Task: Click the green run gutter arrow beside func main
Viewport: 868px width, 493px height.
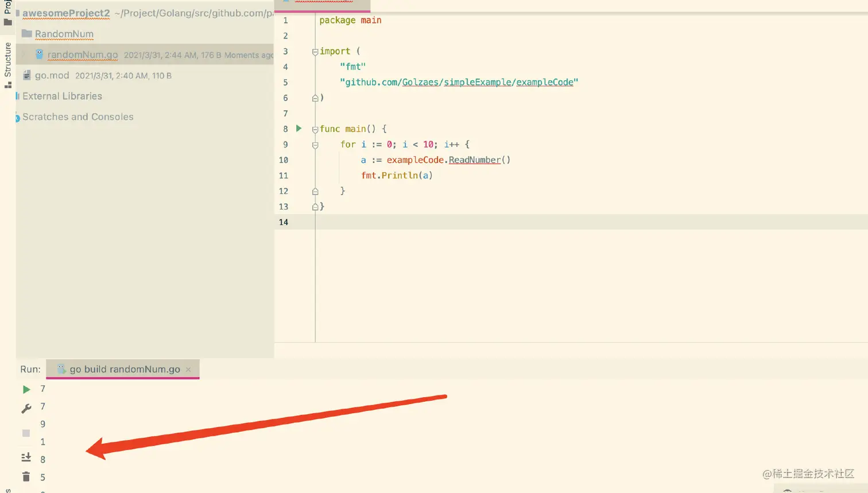Action: 299,129
